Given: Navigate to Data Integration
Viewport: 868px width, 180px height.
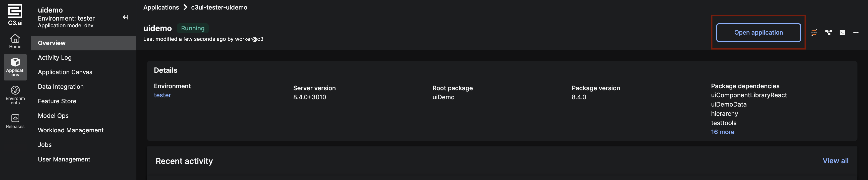Looking at the screenshot, I should tap(61, 87).
